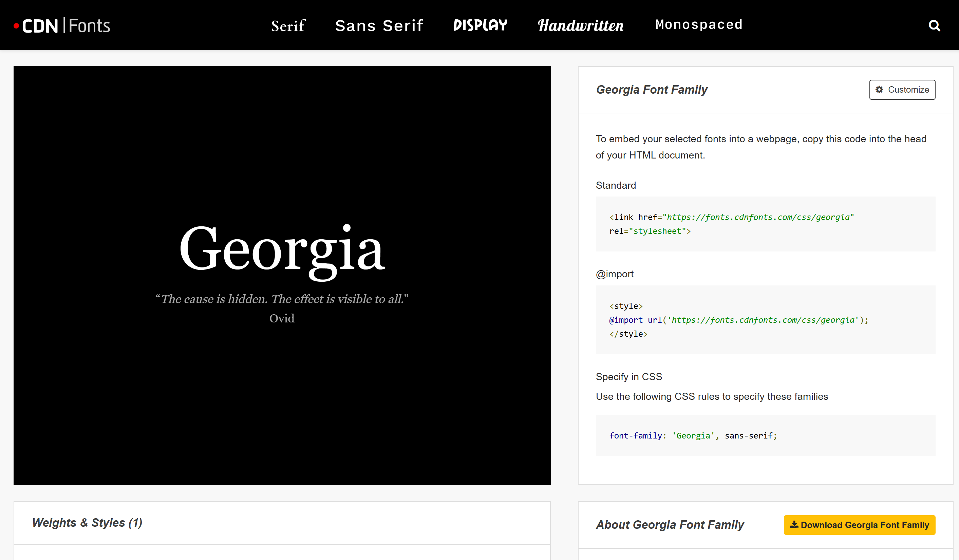Click the download arrow icon
Image resolution: width=959 pixels, height=560 pixels.
[794, 525]
